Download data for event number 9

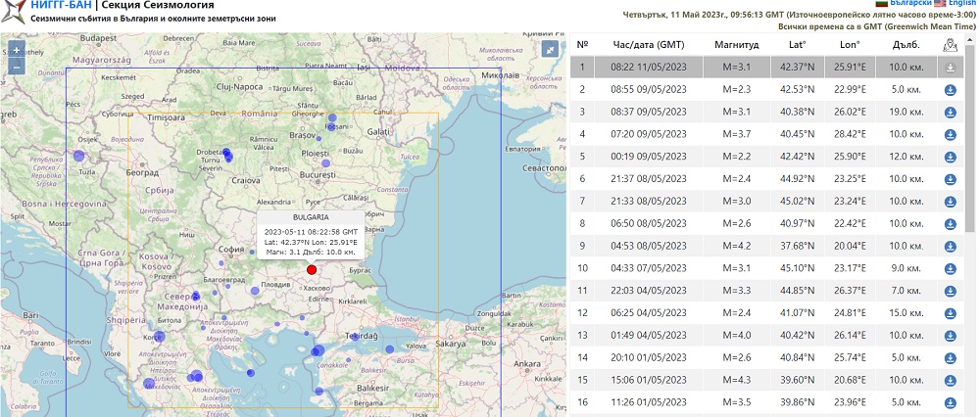[x=950, y=245]
